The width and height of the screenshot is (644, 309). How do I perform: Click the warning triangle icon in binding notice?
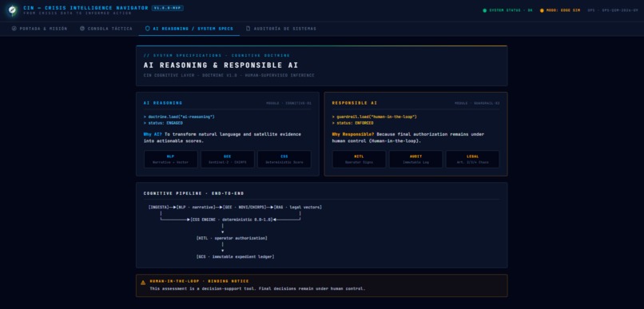click(x=143, y=283)
